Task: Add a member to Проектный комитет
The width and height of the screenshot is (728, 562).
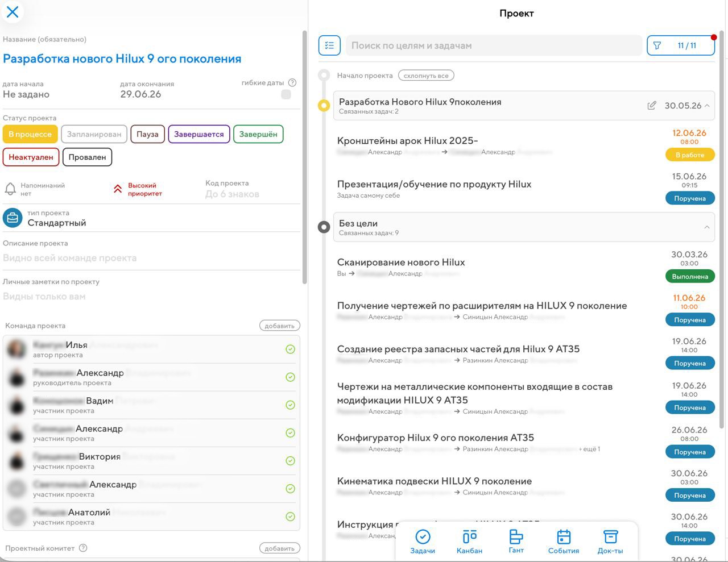Action: pyautogui.click(x=280, y=548)
